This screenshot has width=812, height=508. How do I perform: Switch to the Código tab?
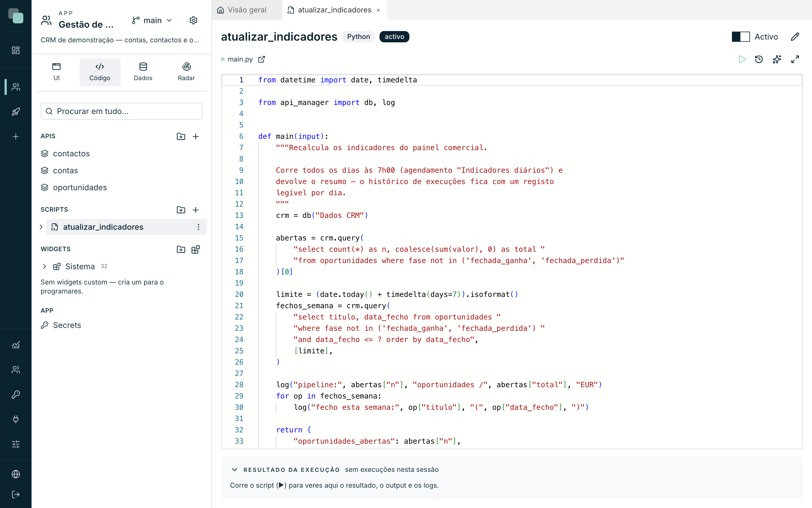coord(100,72)
